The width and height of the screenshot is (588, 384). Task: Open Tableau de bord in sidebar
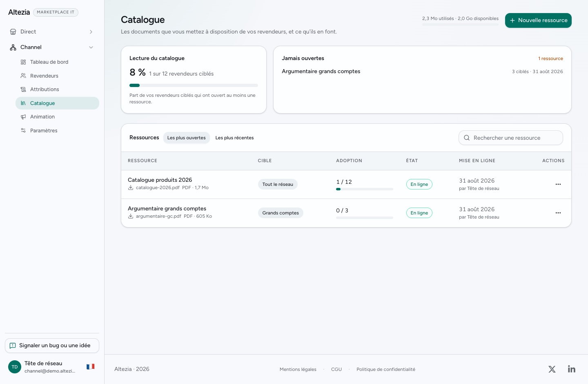click(57, 62)
